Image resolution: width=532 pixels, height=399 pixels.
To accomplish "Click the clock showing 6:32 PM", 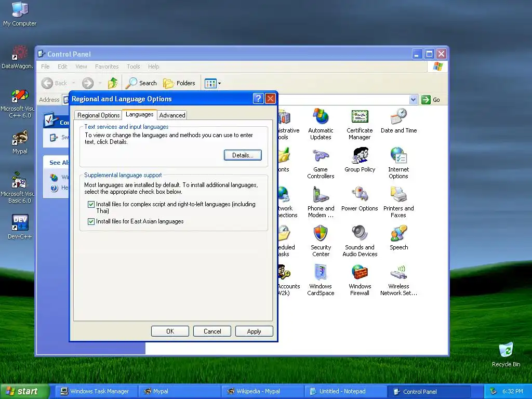I will click(512, 391).
